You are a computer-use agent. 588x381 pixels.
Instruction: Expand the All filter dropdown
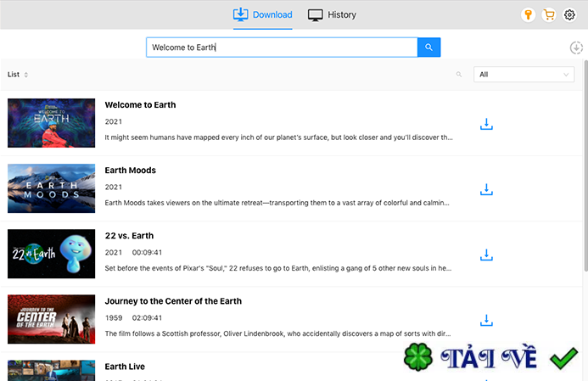(x=524, y=75)
